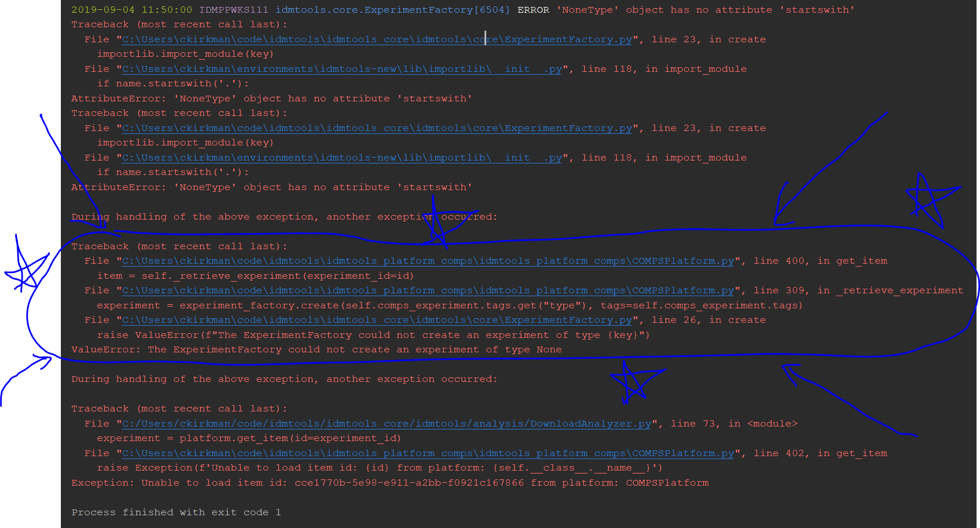Click the ValueError message about type None
This screenshot has height=528, width=980.
click(x=316, y=349)
